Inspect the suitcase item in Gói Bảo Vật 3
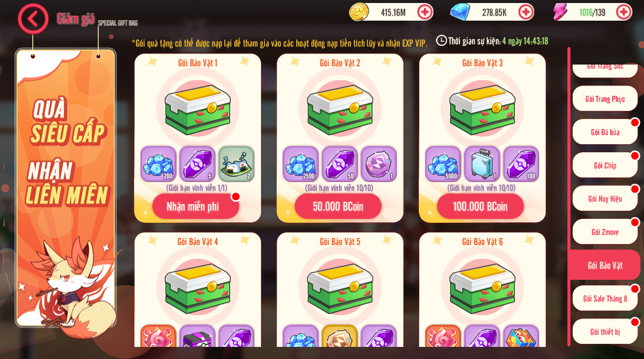 (x=482, y=164)
